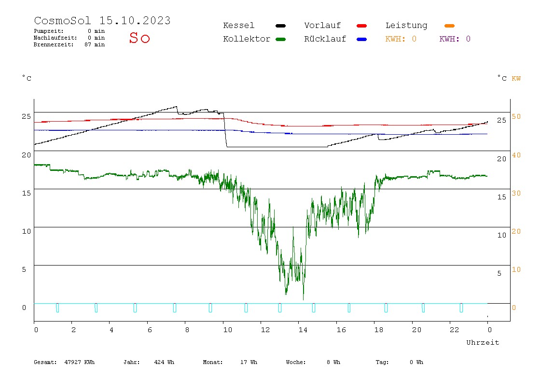Image resolution: width=554 pixels, height=392 pixels.
Task: Click the cyan pulse marker after hour 5
Action: (135, 308)
